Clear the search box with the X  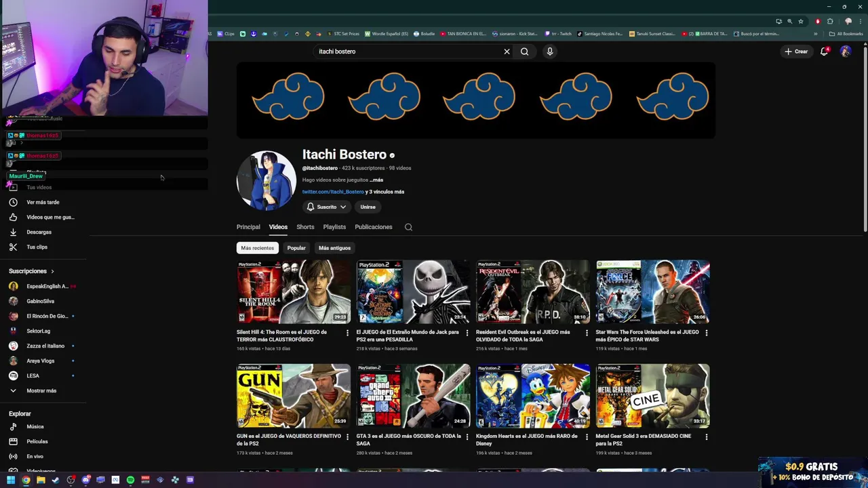(507, 52)
